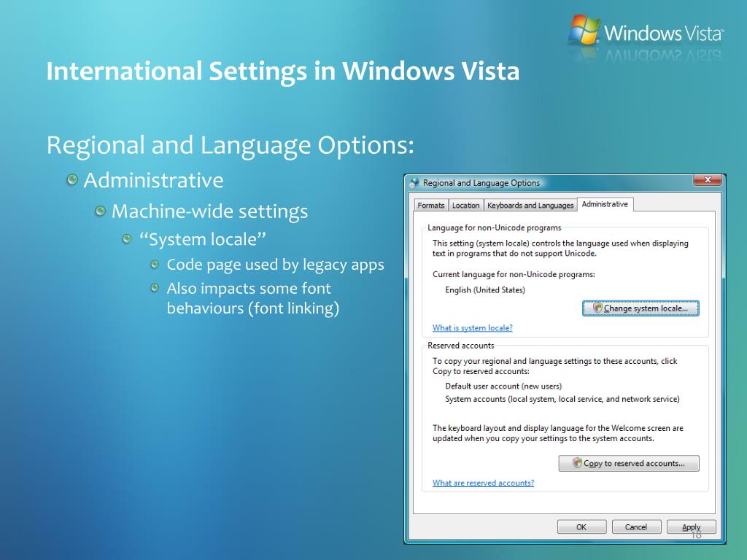
Task: Click 'Code page used by legacy apps' text
Action: click(x=275, y=265)
